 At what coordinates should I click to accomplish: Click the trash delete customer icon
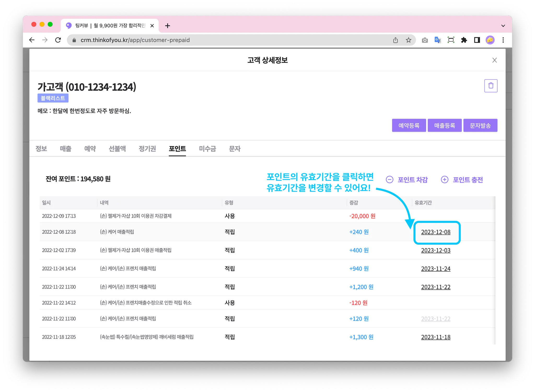pos(491,86)
